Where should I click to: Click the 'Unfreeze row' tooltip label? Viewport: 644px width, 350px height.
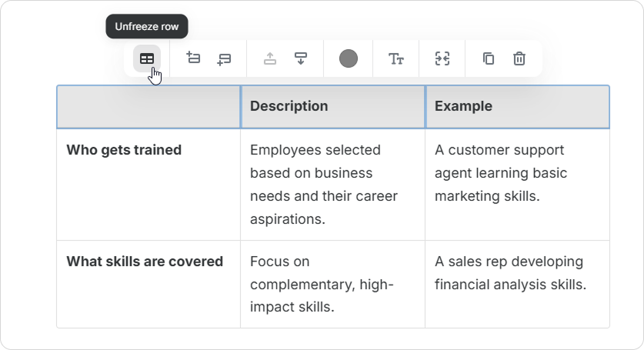coord(147,26)
